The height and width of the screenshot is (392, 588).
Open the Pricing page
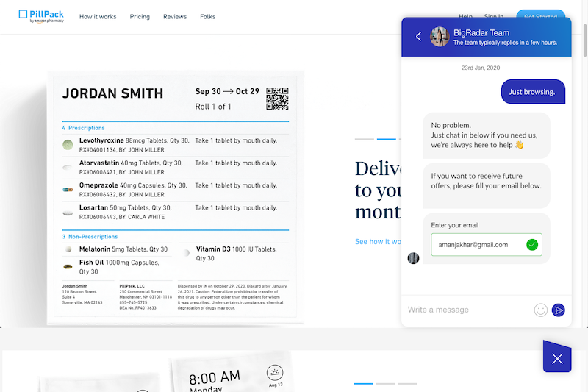tap(140, 16)
